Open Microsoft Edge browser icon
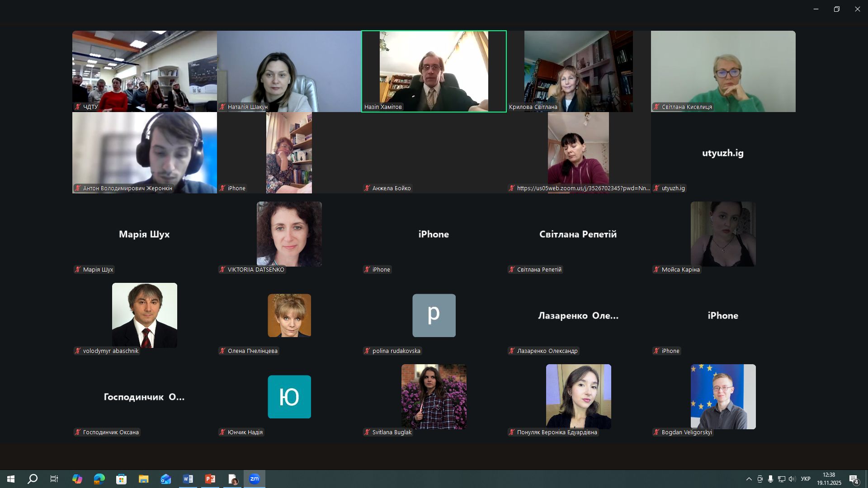This screenshot has height=488, width=868. click(x=99, y=479)
